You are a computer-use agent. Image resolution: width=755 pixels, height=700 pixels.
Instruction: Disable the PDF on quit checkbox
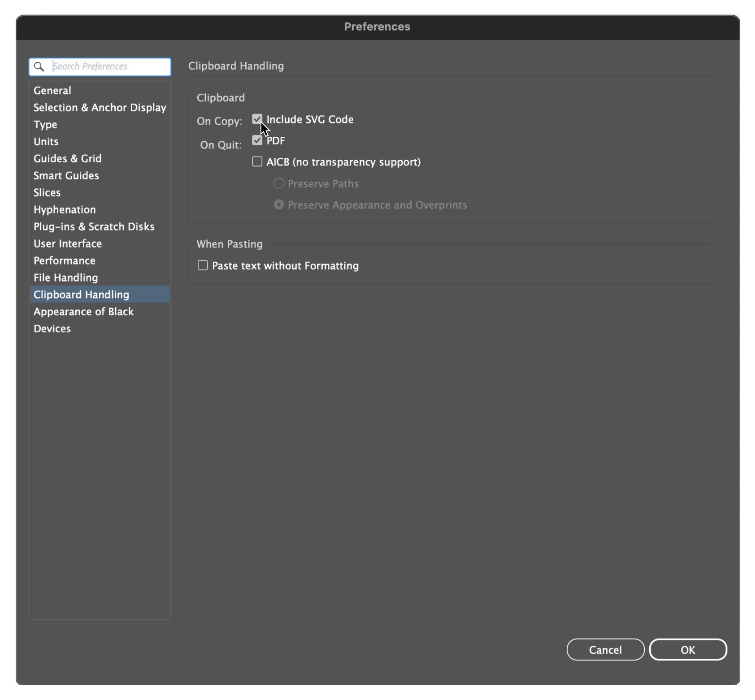[257, 140]
